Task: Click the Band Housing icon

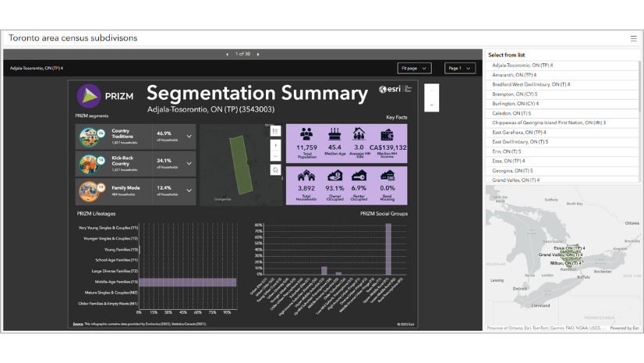Action: (387, 176)
